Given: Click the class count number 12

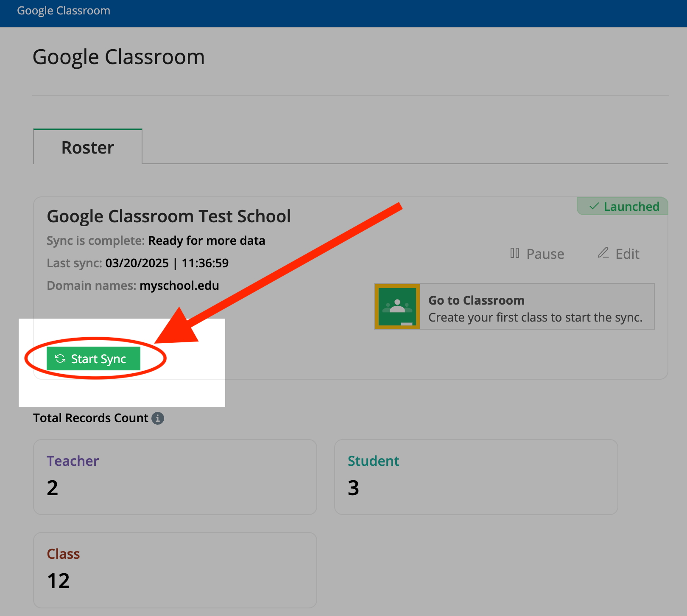Looking at the screenshot, I should coord(58,581).
